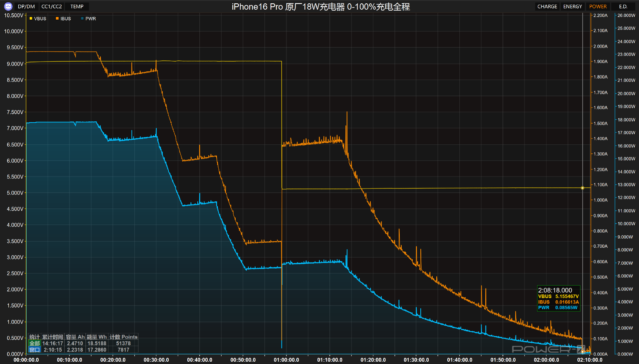Click the 累计时间 column header
The width and height of the screenshot is (639, 364).
pyautogui.click(x=53, y=337)
